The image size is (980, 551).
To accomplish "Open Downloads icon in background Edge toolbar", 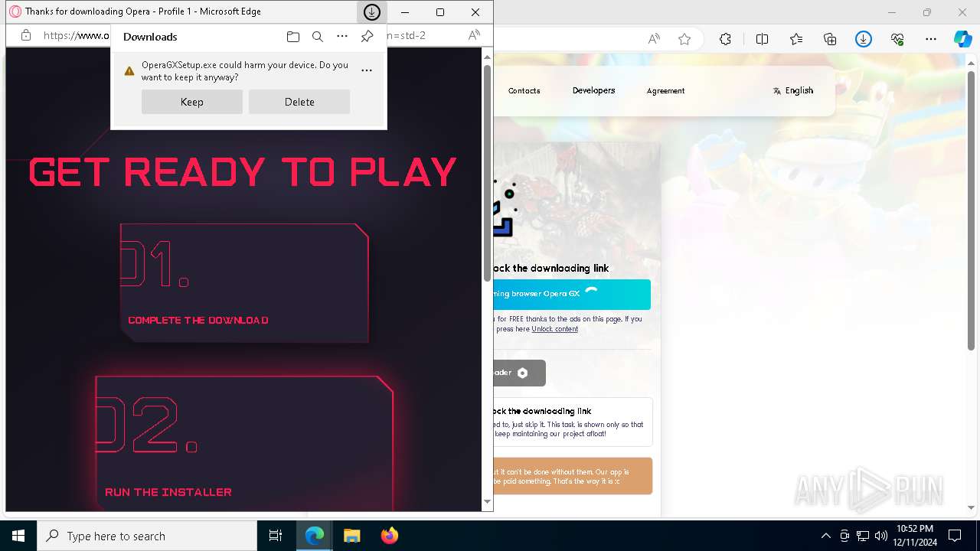I will (x=864, y=39).
